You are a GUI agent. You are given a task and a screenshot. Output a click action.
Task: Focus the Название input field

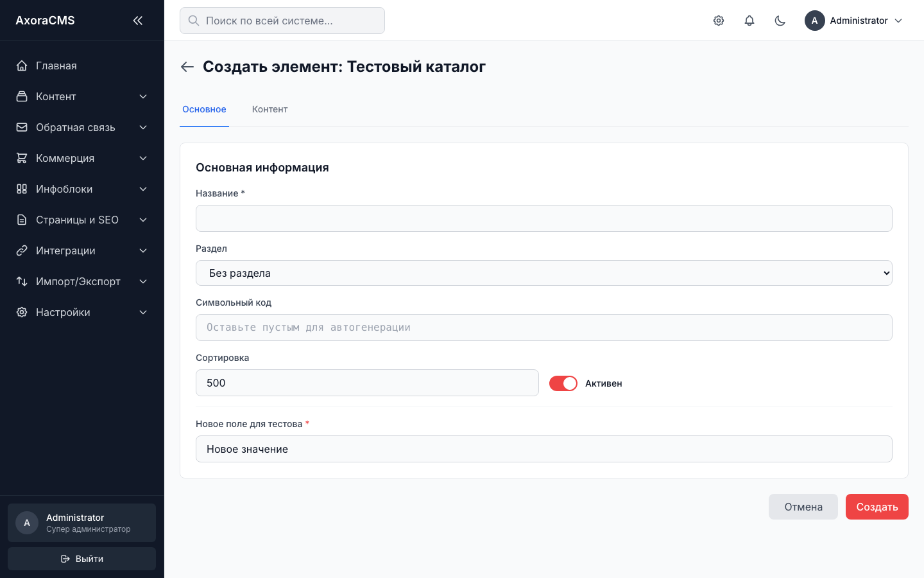tap(544, 218)
